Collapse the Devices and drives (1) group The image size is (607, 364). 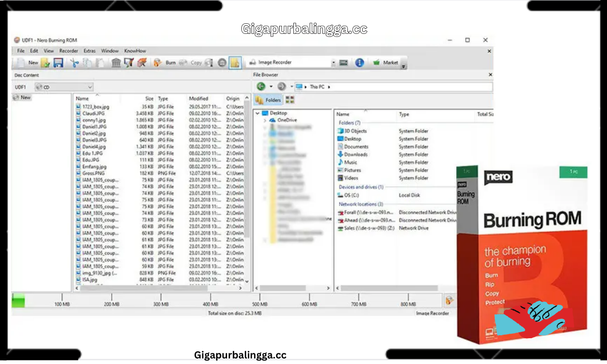(361, 187)
